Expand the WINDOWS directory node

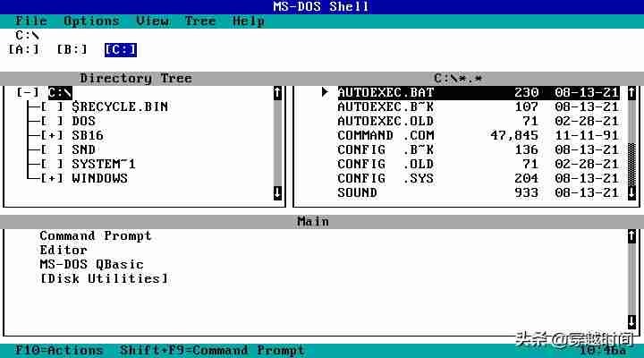pos(52,178)
